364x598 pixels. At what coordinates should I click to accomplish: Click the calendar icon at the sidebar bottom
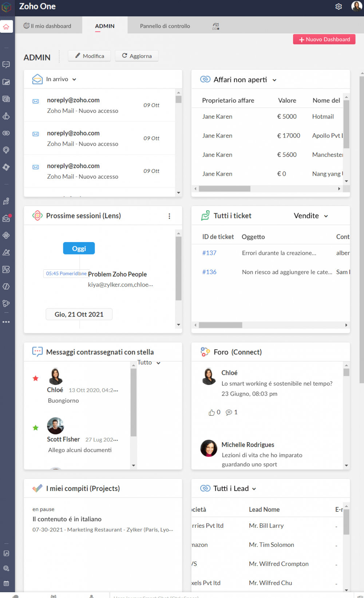pyautogui.click(x=6, y=583)
